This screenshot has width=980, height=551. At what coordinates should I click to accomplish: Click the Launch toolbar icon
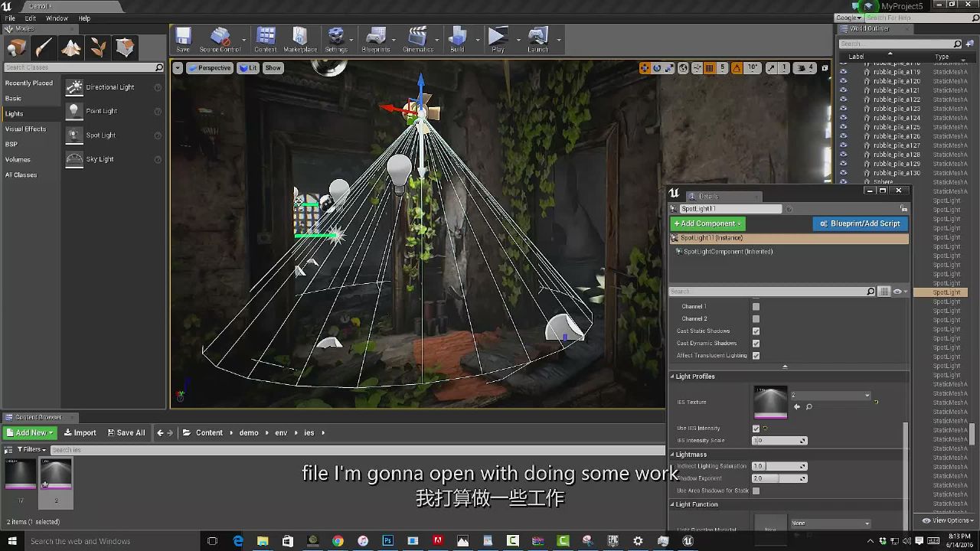tap(538, 39)
